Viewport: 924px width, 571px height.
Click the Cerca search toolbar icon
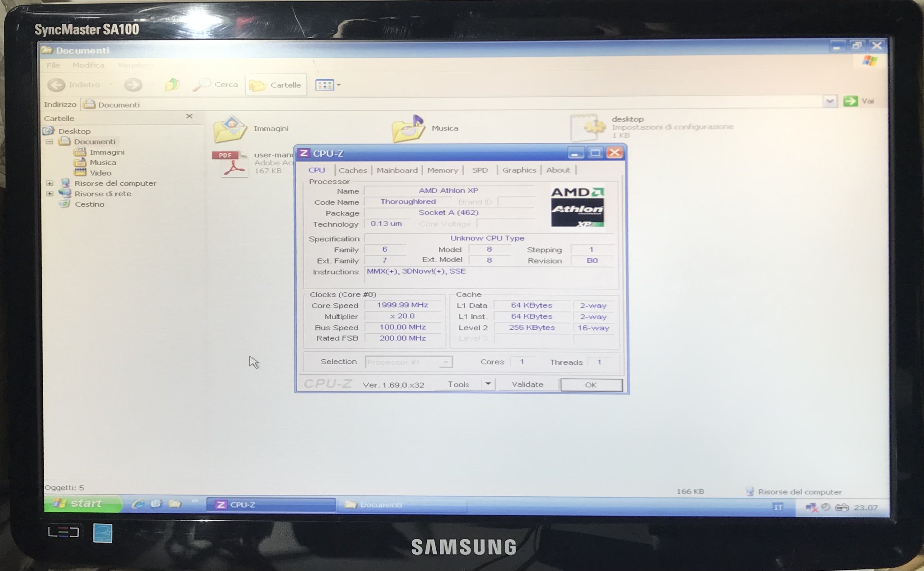202,85
